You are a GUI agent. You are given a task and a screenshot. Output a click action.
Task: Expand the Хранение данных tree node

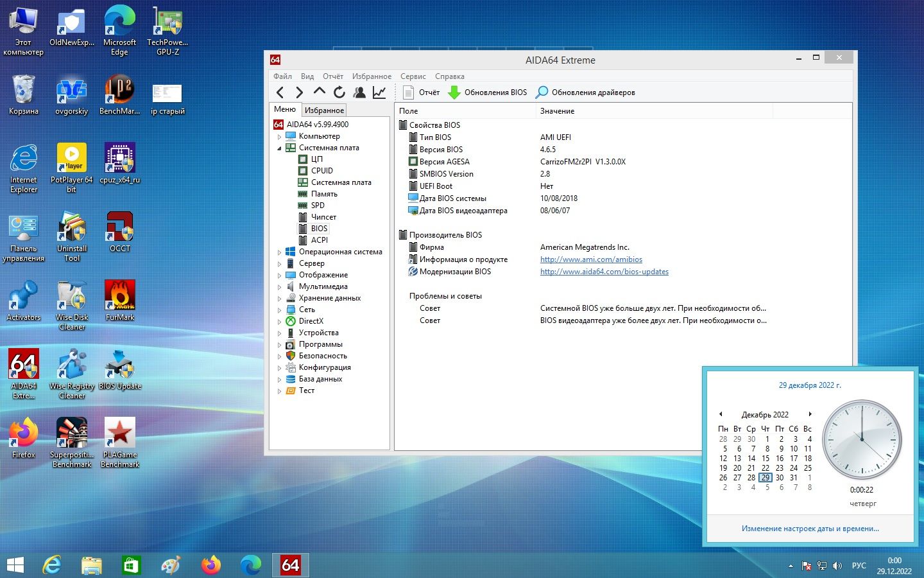pyautogui.click(x=279, y=299)
